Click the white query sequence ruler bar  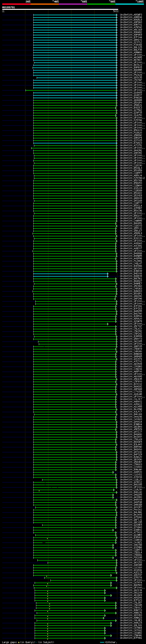(x=60, y=10)
